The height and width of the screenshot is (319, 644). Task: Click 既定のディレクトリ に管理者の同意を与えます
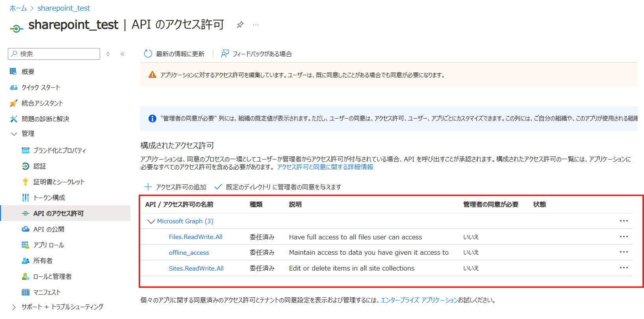tap(284, 187)
